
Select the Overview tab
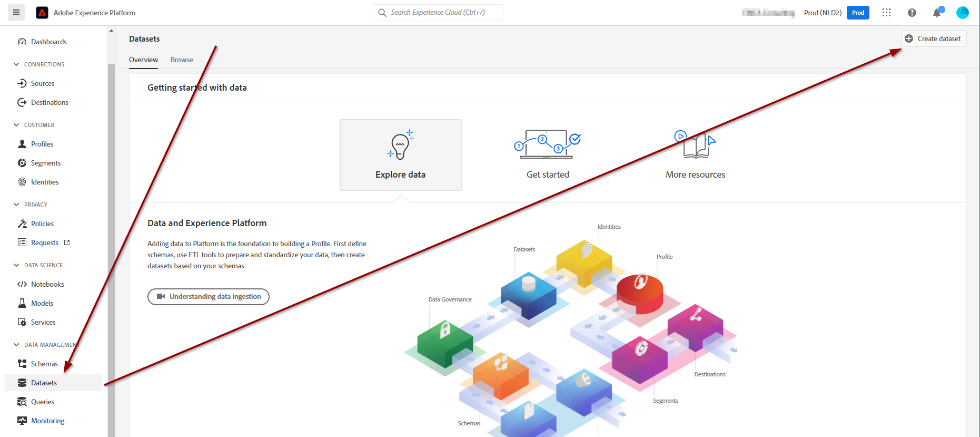click(143, 60)
